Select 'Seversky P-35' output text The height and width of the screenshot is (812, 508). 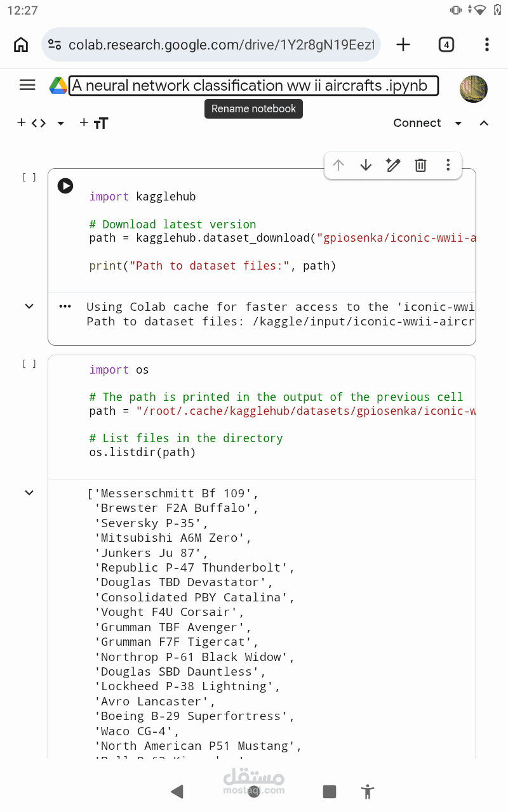pos(151,523)
